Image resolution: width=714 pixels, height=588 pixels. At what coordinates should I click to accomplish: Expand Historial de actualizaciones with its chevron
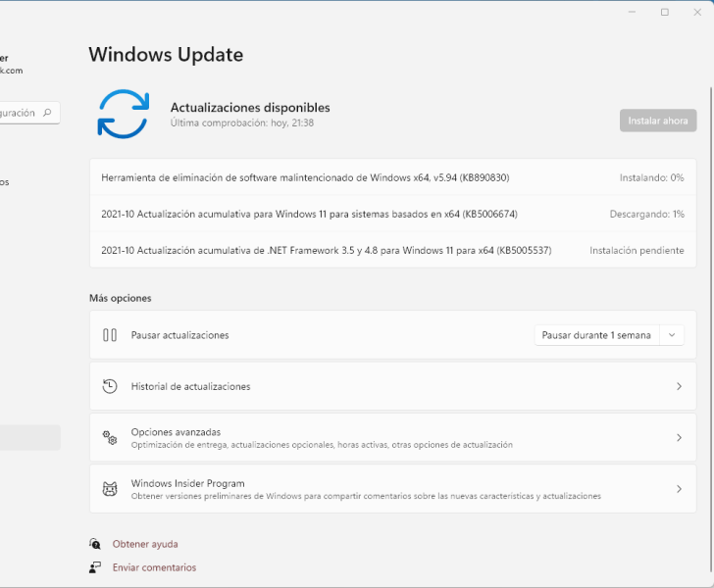coord(679,386)
